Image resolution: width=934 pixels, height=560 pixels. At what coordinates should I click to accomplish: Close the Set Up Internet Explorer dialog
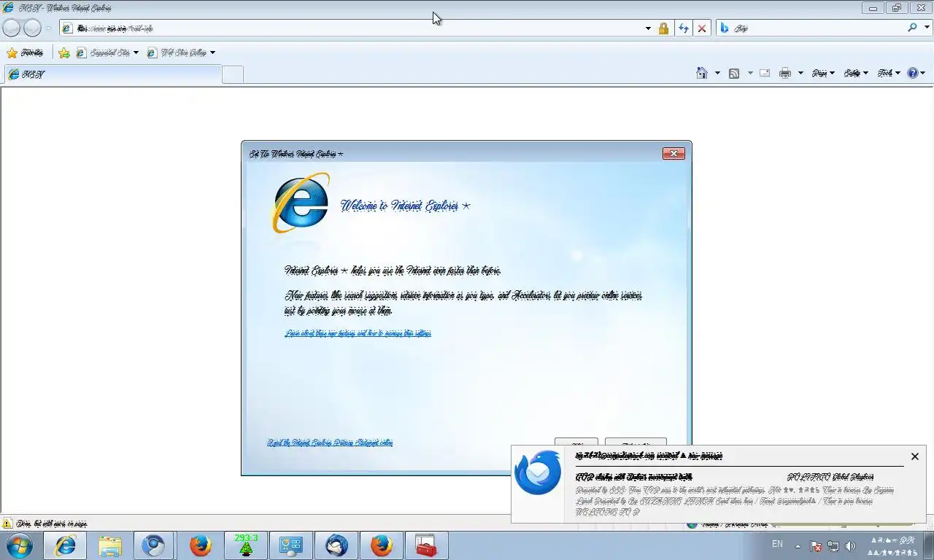(x=673, y=153)
